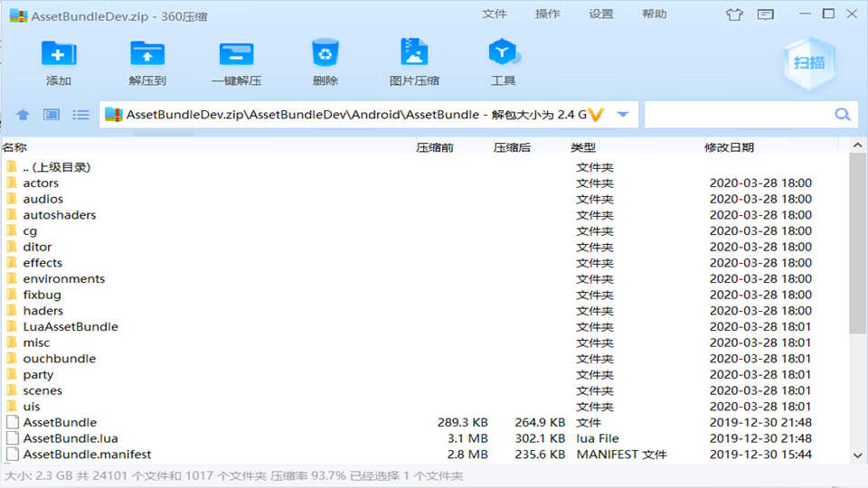868x488 pixels.
Task: Click the 289.3 KB size value
Action: pos(462,422)
